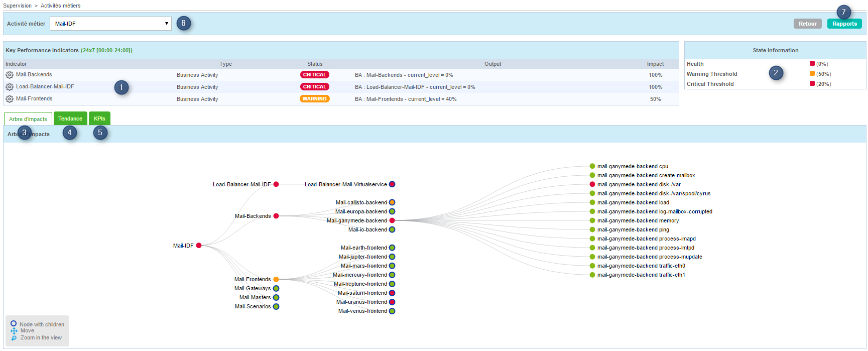868x351 pixels.
Task: Click the orange Warning Threshold color swatch
Action: pos(812,74)
